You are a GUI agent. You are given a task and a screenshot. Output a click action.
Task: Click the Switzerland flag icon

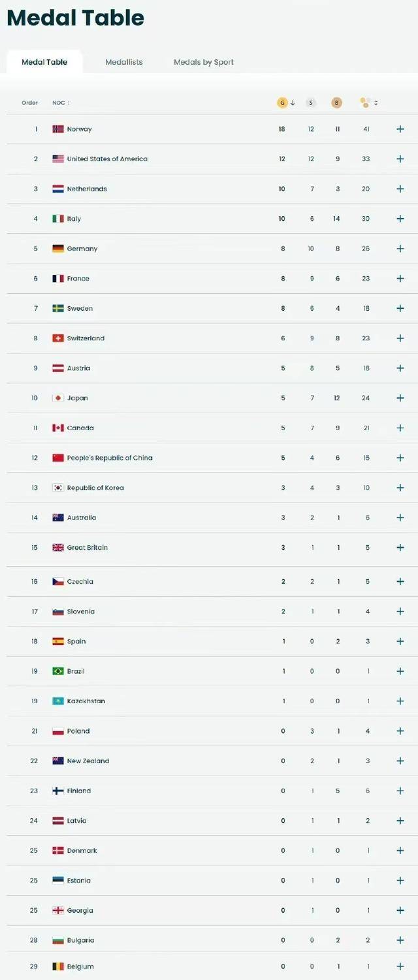tap(58, 338)
